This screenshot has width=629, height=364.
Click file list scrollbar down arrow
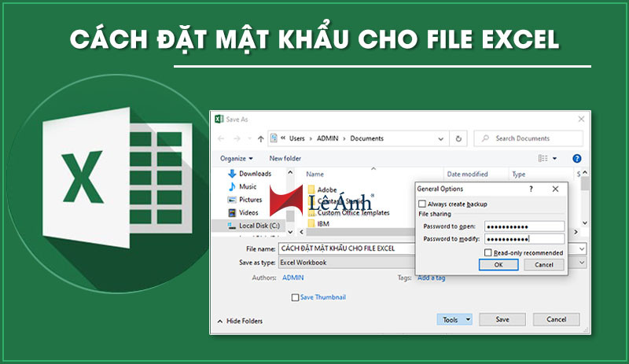[x=585, y=222]
